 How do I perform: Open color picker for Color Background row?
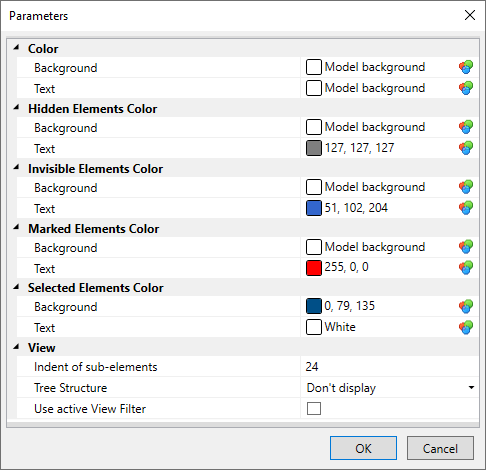[x=466, y=67]
